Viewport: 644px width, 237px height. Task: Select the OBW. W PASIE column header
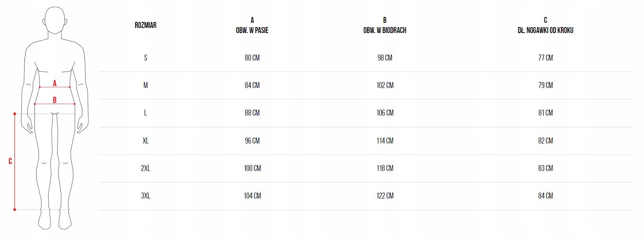[252, 30]
